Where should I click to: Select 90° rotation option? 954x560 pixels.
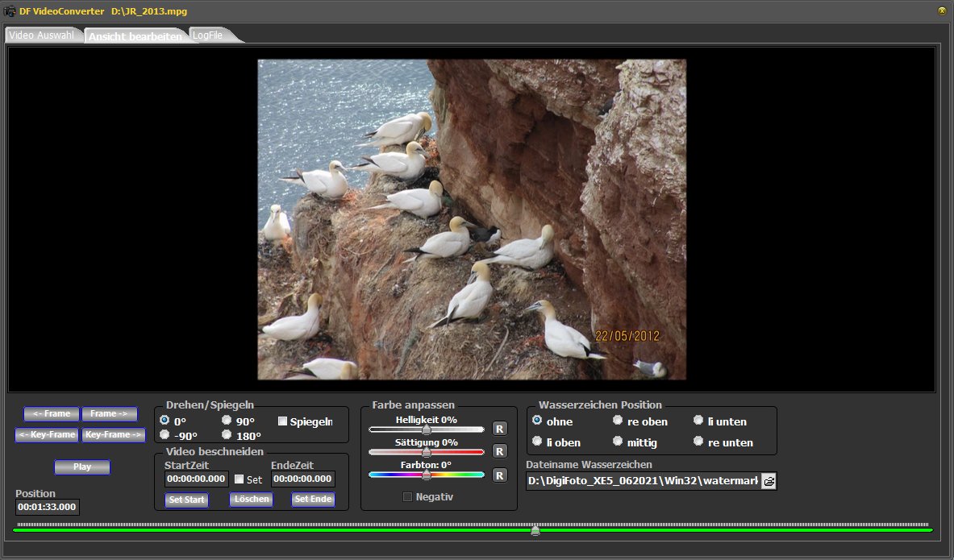point(227,421)
